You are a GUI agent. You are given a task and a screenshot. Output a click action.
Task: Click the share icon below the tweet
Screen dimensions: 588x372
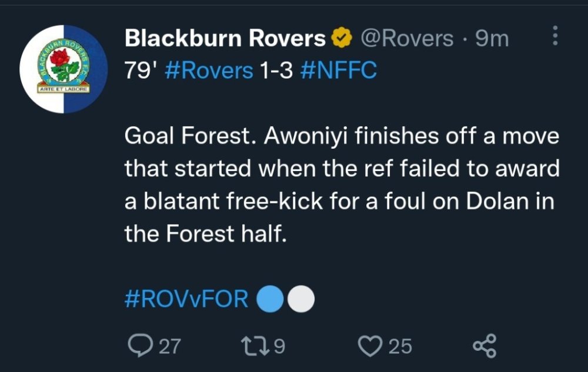pyautogui.click(x=485, y=346)
